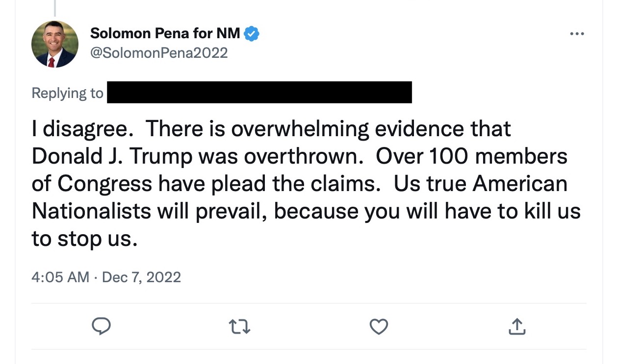617x364 pixels.
Task: Open the circular profile avatar photo
Action: click(x=55, y=44)
